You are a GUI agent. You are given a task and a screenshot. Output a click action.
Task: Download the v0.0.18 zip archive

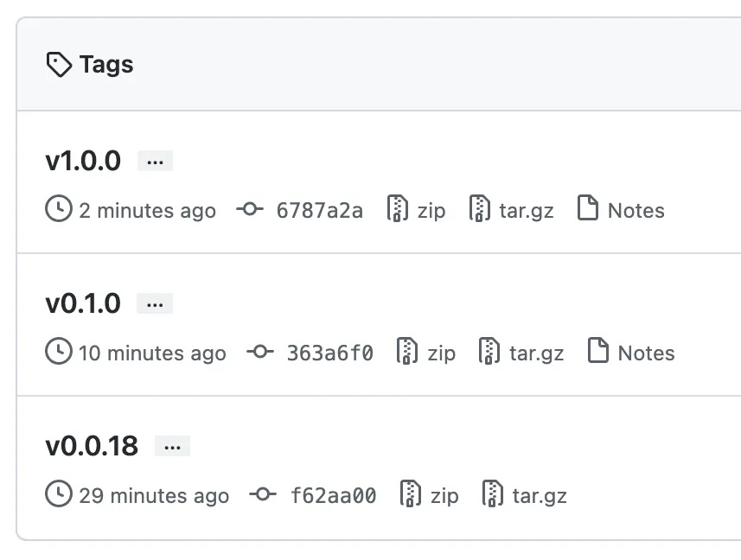point(444,495)
